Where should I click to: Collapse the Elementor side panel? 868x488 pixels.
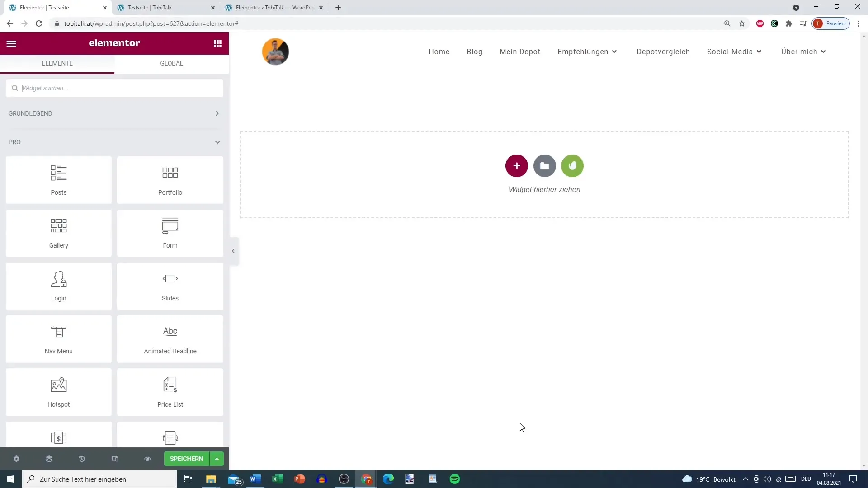pos(233,251)
